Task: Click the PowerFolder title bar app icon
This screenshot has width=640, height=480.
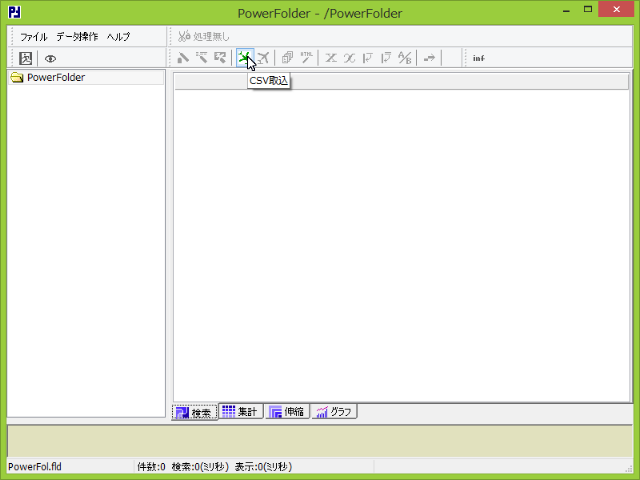Action: tap(15, 12)
